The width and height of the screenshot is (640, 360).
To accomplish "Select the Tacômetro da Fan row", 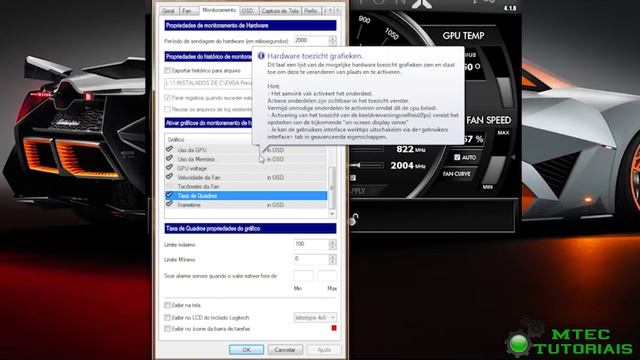I will pos(246,187).
